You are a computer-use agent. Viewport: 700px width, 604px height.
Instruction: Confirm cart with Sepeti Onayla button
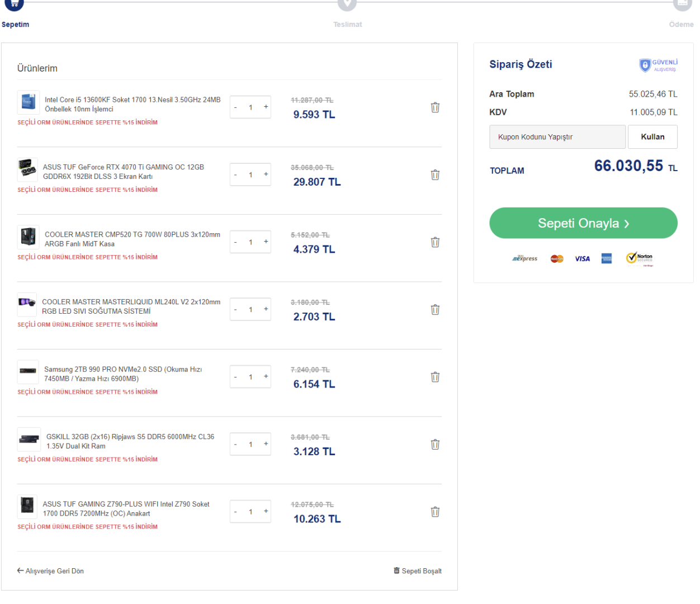click(x=583, y=223)
